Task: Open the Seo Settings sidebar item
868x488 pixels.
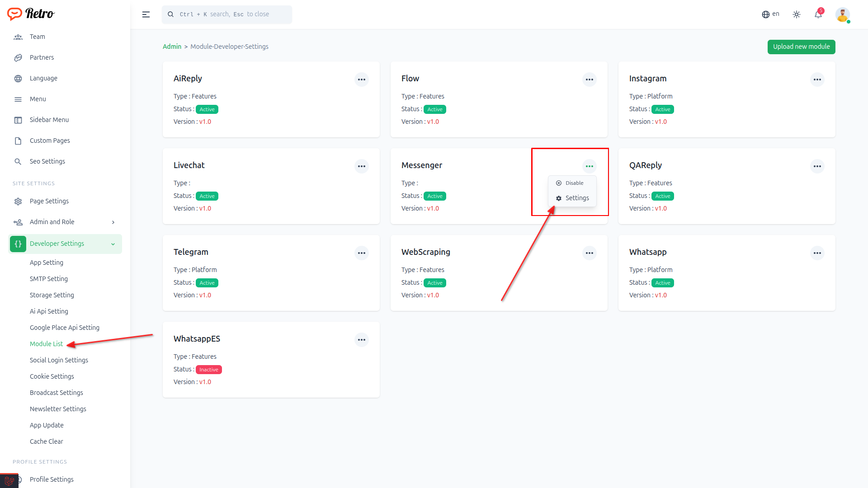Action: pyautogui.click(x=47, y=161)
